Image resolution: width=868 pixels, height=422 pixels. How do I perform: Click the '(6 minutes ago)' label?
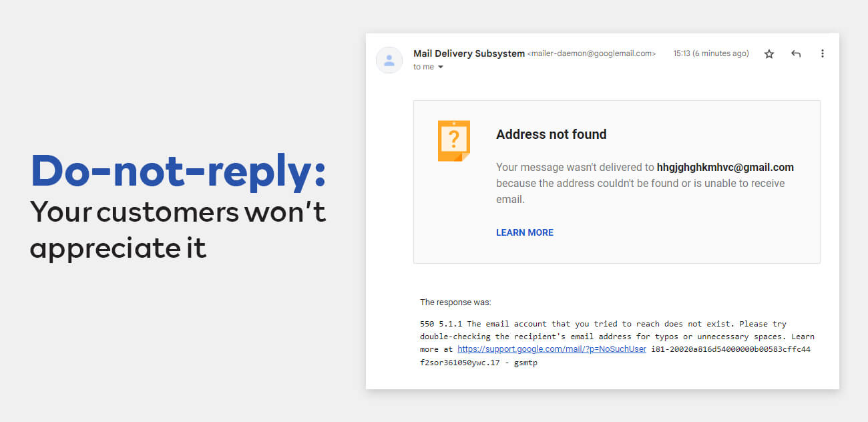point(720,53)
